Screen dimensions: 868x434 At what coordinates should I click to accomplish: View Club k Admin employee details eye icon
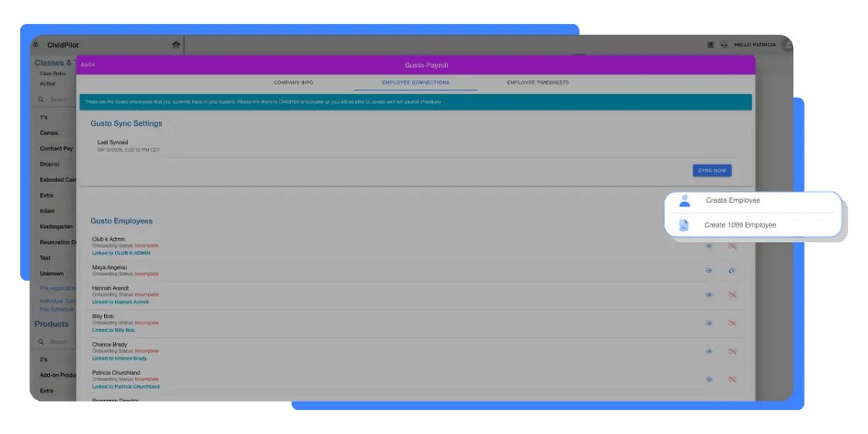tap(709, 246)
